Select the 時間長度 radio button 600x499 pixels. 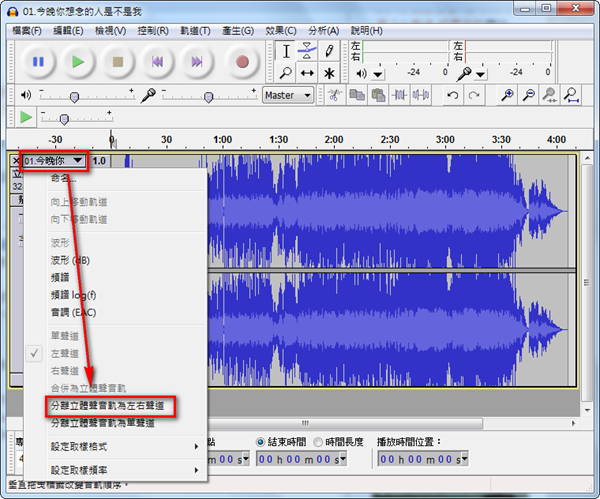(x=318, y=441)
